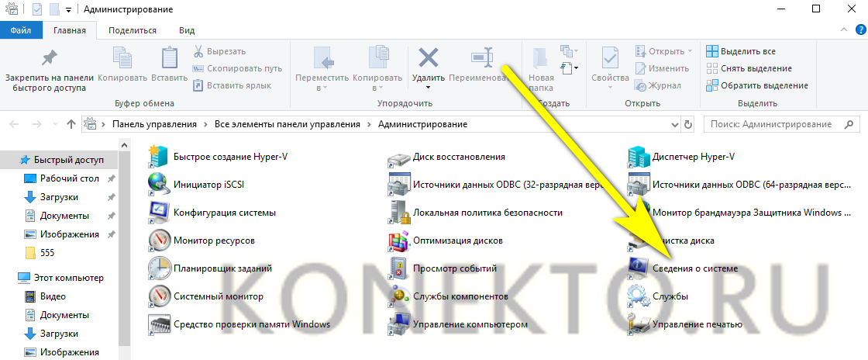The height and width of the screenshot is (360, 868).
Task: Open Монитор брандмауэра Защитника Windows icon
Action: click(639, 213)
